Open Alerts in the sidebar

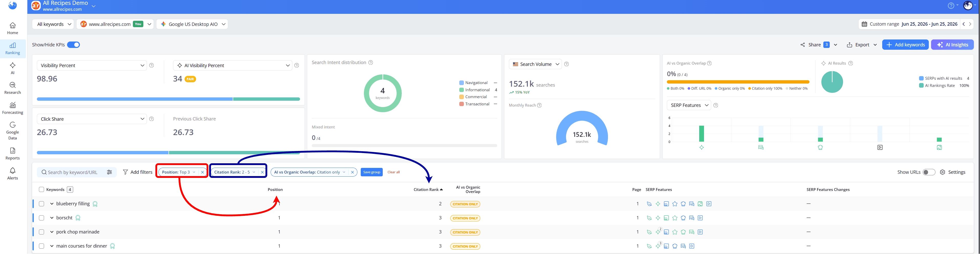pyautogui.click(x=13, y=174)
